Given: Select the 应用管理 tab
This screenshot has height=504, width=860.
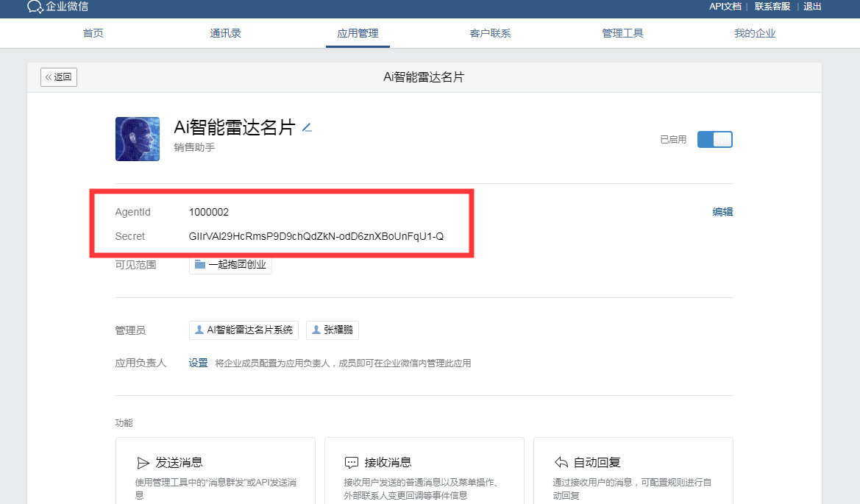Looking at the screenshot, I should pyautogui.click(x=358, y=33).
